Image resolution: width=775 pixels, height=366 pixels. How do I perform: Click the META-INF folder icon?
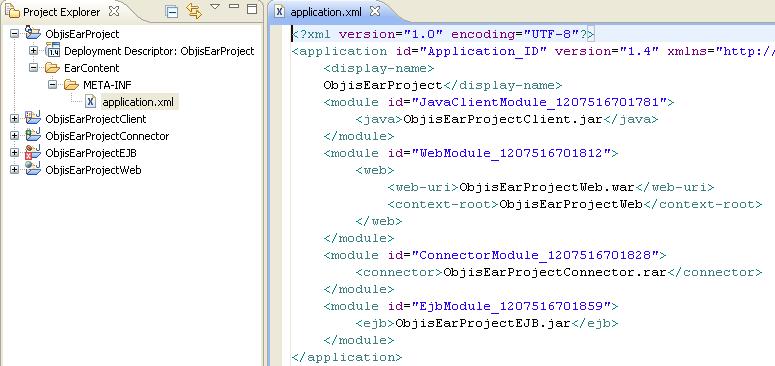point(71,85)
